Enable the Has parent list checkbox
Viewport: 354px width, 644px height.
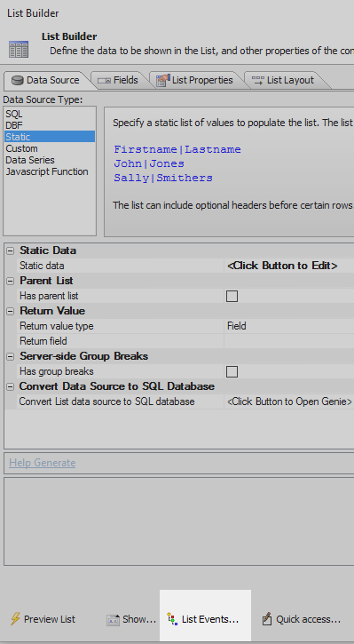[232, 296]
